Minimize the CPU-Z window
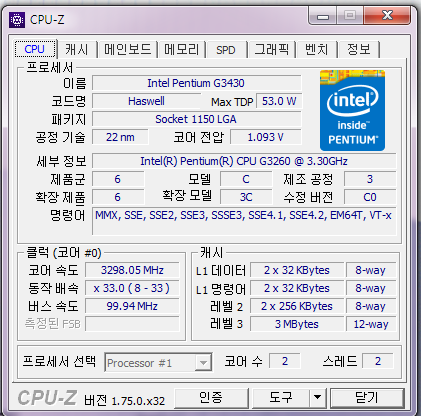This screenshot has width=421, height=416. [x=323, y=16]
